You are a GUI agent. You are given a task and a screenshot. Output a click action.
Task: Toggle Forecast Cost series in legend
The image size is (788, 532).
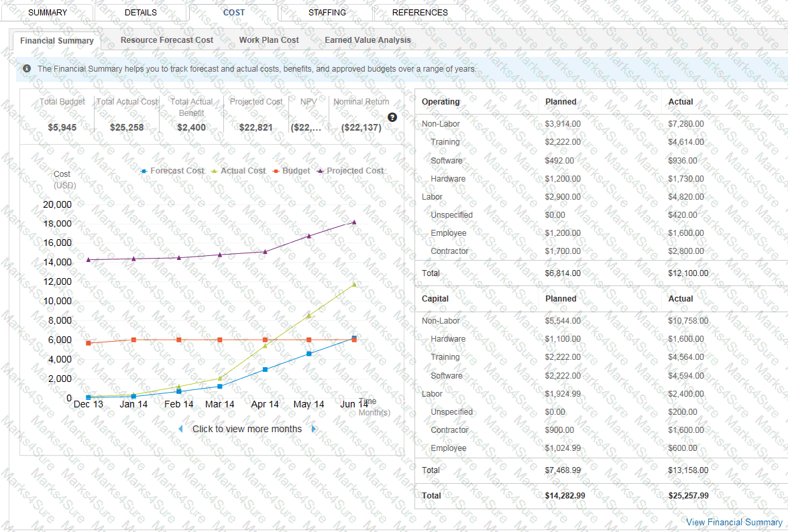pyautogui.click(x=172, y=171)
